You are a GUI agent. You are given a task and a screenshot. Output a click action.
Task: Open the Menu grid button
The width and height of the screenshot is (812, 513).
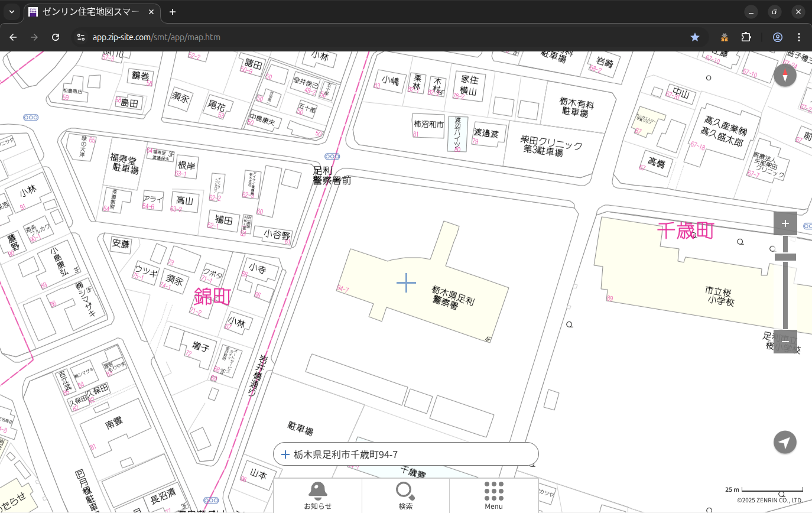pyautogui.click(x=493, y=495)
